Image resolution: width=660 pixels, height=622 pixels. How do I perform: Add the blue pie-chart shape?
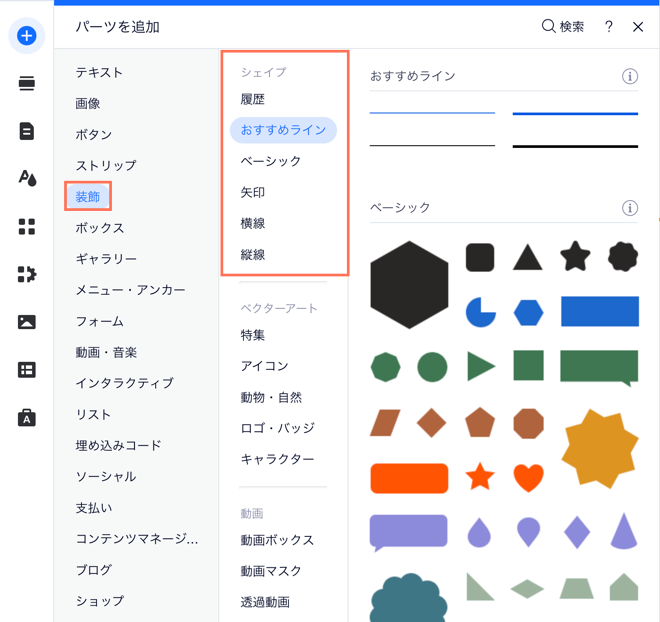pos(481,312)
